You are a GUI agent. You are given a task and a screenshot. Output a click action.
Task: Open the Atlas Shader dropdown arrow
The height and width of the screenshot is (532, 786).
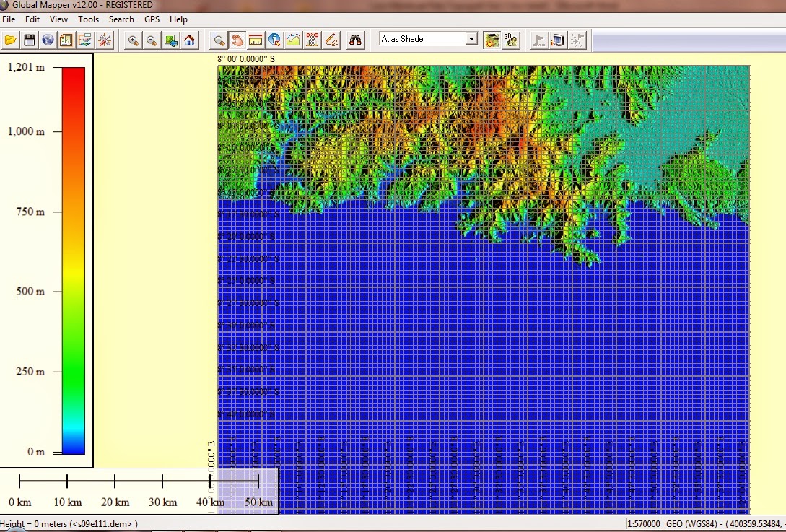tap(471, 38)
